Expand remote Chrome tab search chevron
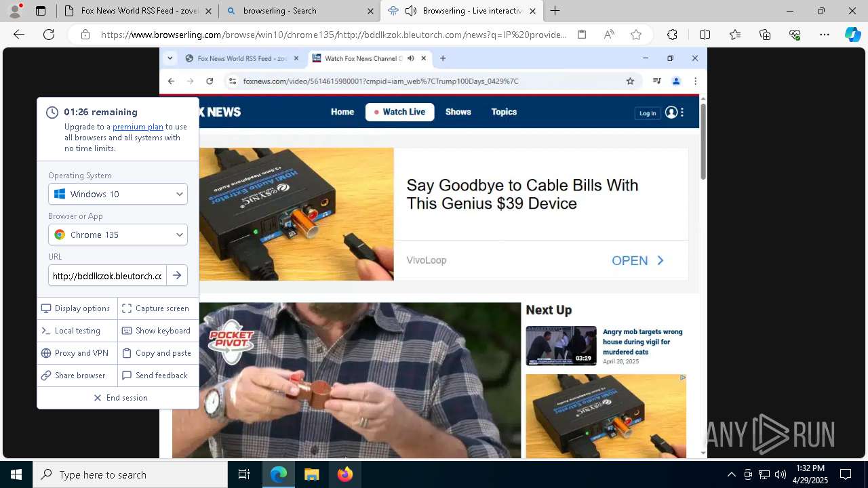Viewport: 868px width, 488px height. (x=170, y=58)
